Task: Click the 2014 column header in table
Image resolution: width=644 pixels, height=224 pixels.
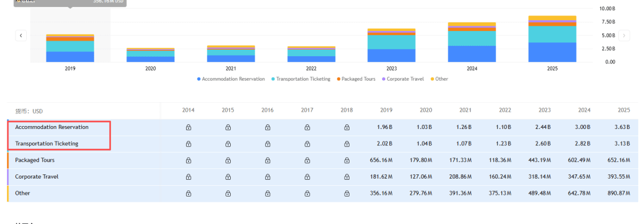Action: (188, 111)
